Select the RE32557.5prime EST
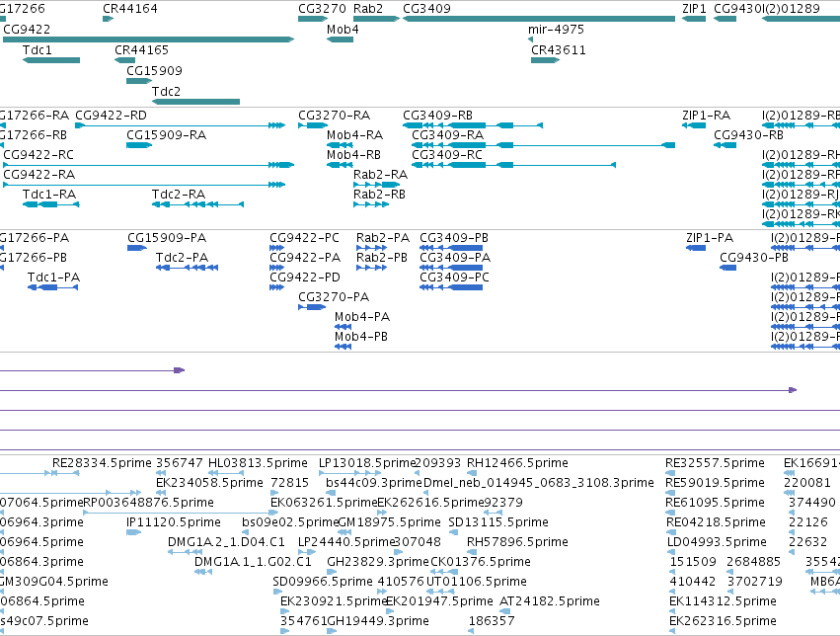Image resolution: width=840 pixels, height=636 pixels. coord(670,473)
